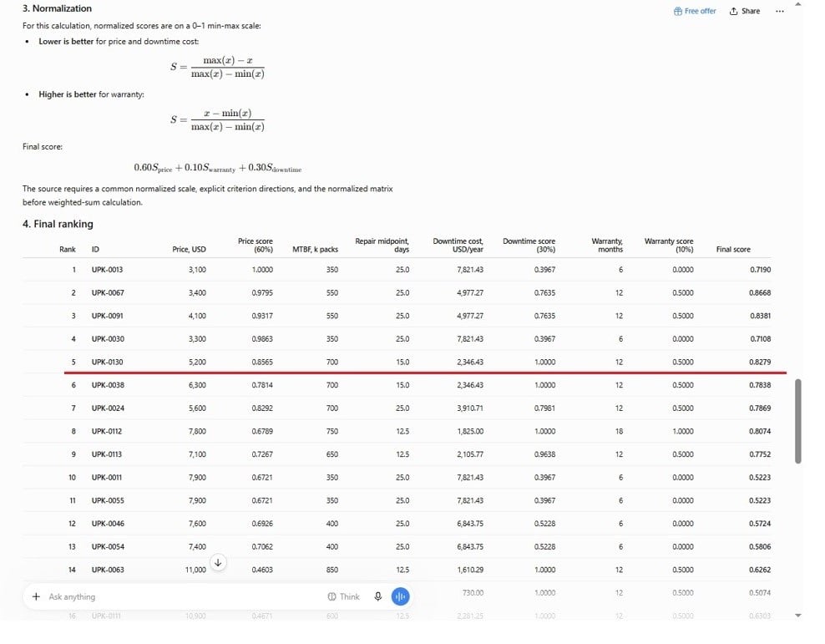Click the downtime cost value 2,105.77
Image resolution: width=825 pixels, height=644 pixels.
click(470, 454)
